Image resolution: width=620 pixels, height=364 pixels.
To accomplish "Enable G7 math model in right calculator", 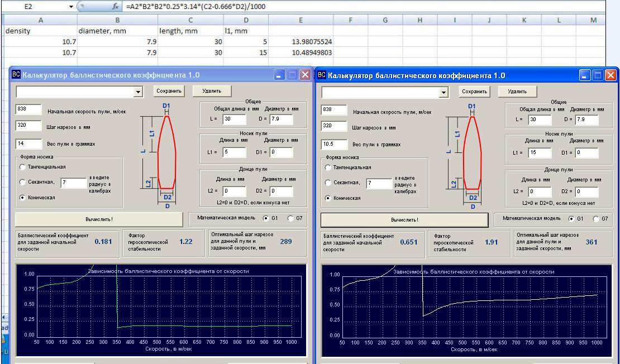I will coord(595,219).
